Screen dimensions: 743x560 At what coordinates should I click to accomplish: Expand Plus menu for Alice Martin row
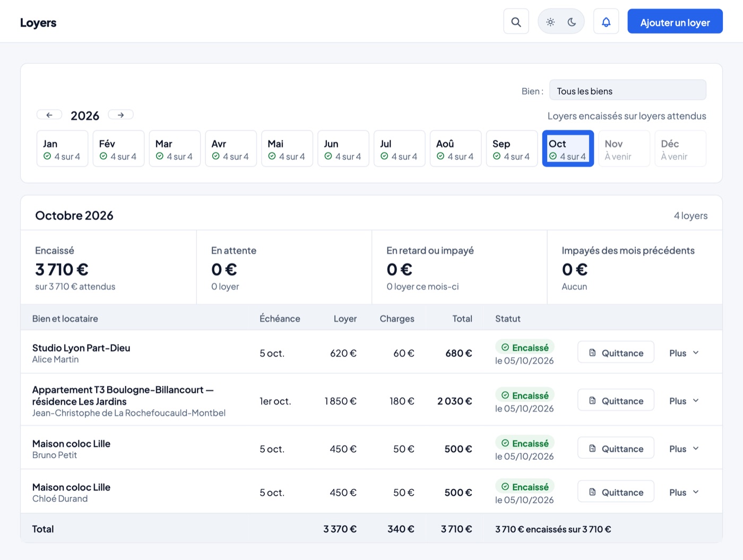tap(684, 352)
